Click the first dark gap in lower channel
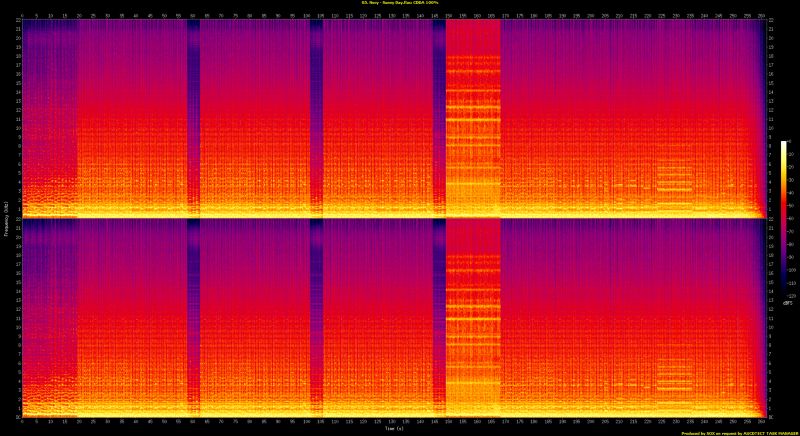Viewport: 800px width, 436px height. [193, 310]
